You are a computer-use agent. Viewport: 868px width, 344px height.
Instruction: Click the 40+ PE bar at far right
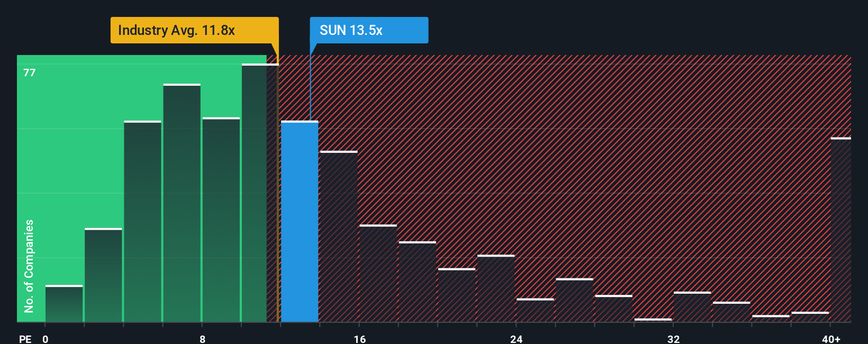840,230
